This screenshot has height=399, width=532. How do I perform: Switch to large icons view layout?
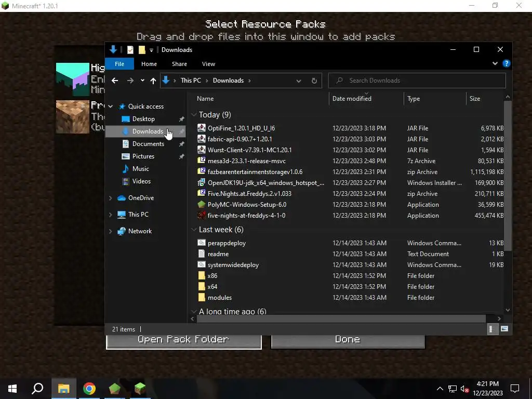tap(504, 329)
